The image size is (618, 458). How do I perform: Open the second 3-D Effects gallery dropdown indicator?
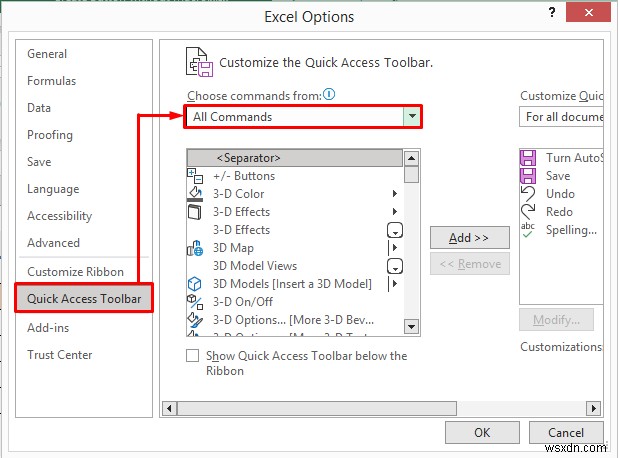[x=395, y=230]
